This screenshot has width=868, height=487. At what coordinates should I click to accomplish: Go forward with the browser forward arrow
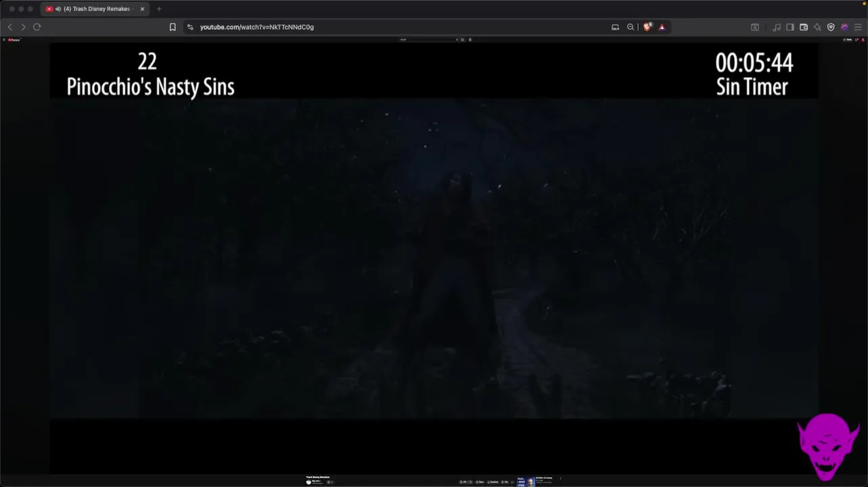tap(23, 27)
